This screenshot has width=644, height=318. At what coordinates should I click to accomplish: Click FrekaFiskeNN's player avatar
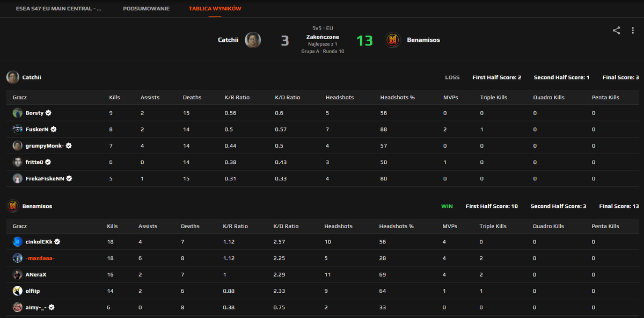click(18, 178)
